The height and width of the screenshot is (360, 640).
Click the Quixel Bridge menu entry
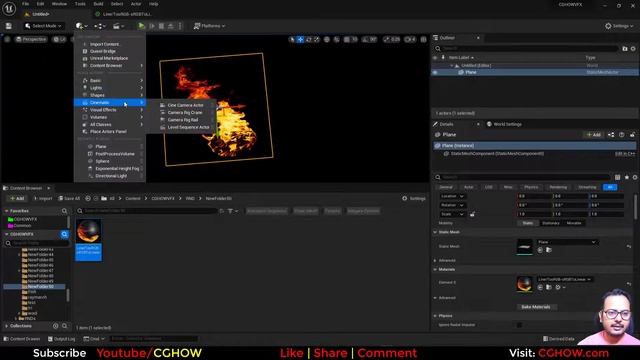click(x=102, y=51)
